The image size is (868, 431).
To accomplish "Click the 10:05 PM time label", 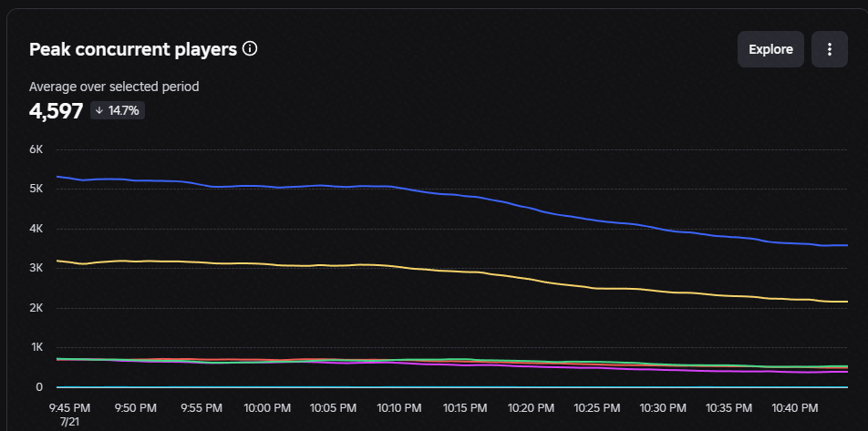I will [333, 407].
